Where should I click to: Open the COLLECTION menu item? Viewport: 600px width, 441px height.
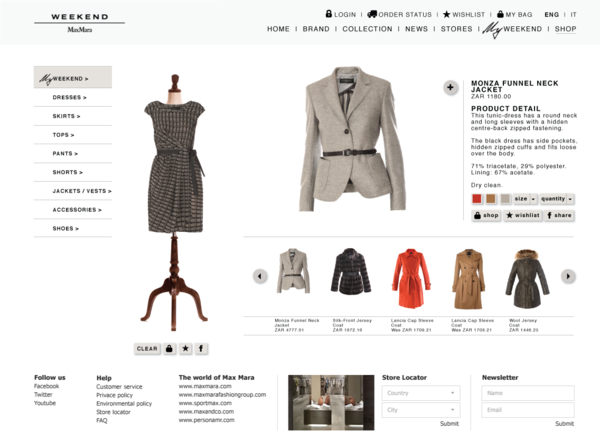367,29
